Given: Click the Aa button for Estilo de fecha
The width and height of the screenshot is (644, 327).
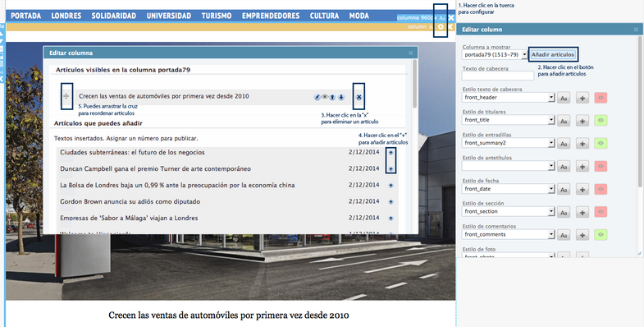Looking at the screenshot, I should click(x=564, y=189).
